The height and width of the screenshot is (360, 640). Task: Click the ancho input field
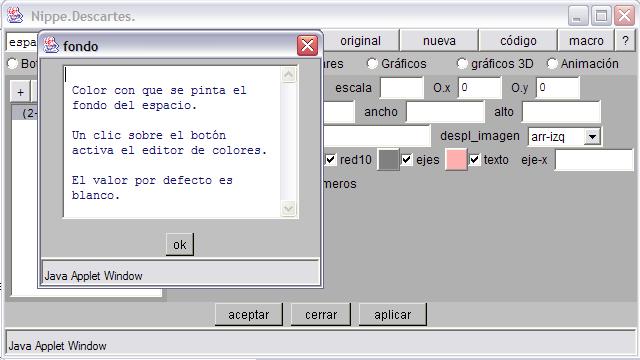[x=445, y=112]
